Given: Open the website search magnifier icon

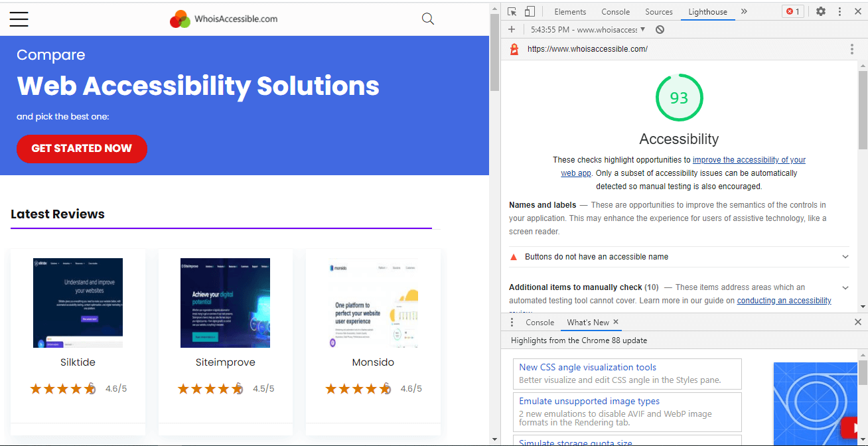Looking at the screenshot, I should click(x=428, y=19).
